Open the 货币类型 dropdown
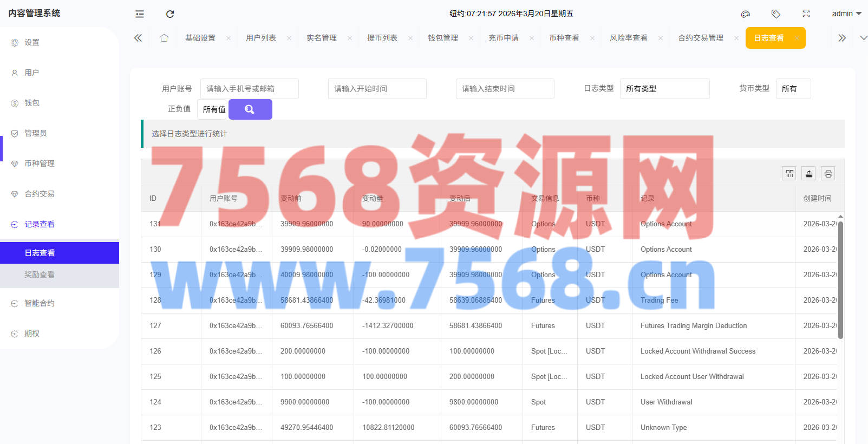 point(793,89)
